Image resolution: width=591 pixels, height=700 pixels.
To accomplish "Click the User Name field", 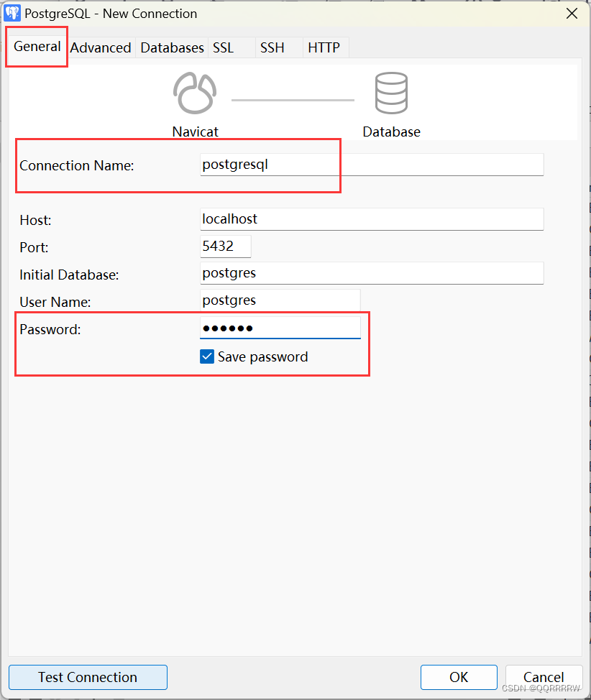I will (x=280, y=300).
